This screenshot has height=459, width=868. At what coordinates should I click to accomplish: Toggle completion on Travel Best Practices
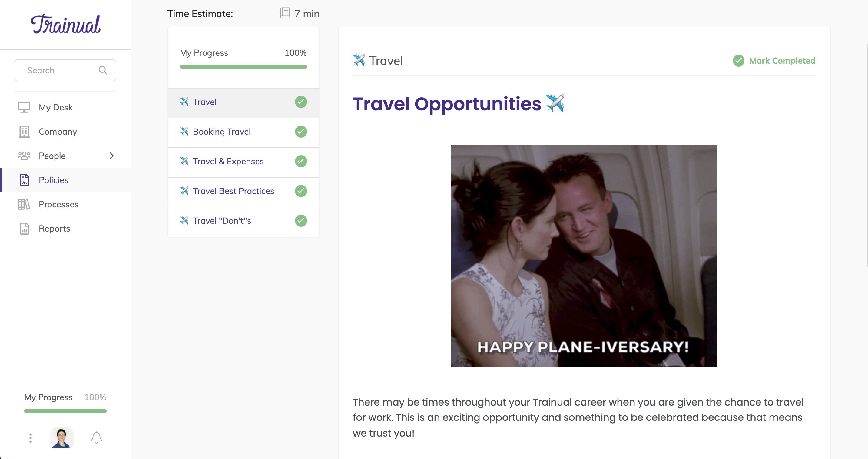(301, 191)
